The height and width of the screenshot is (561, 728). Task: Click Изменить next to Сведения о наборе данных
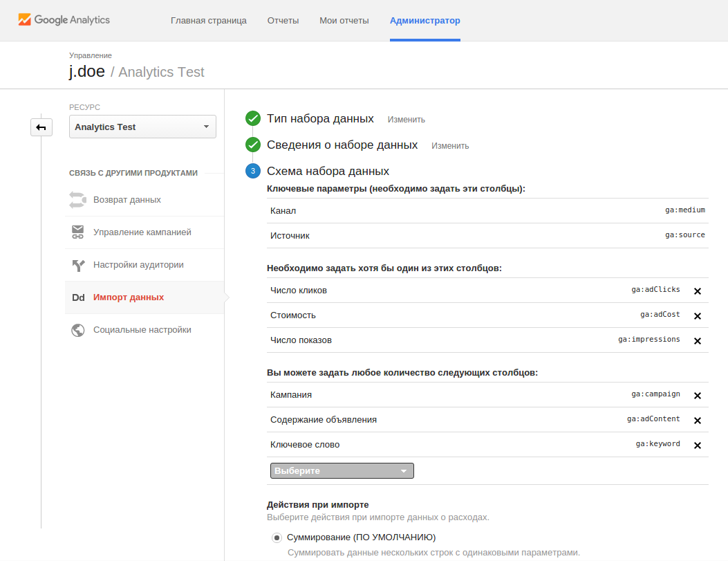[450, 146]
